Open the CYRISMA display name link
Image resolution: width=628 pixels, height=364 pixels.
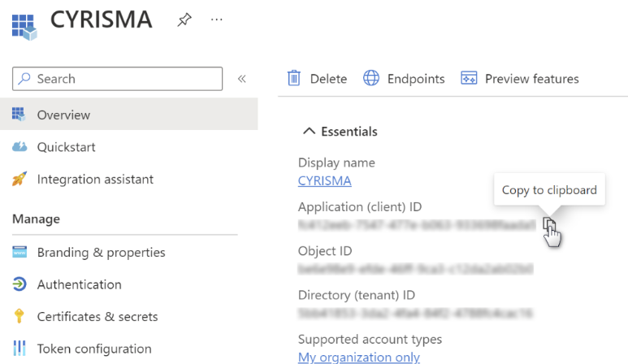point(324,180)
